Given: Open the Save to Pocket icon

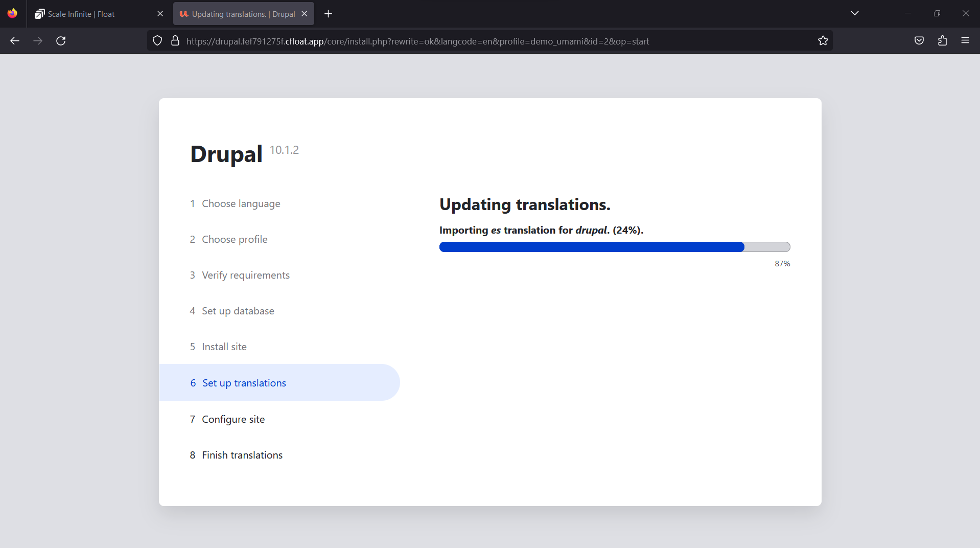Looking at the screenshot, I should coord(919,41).
